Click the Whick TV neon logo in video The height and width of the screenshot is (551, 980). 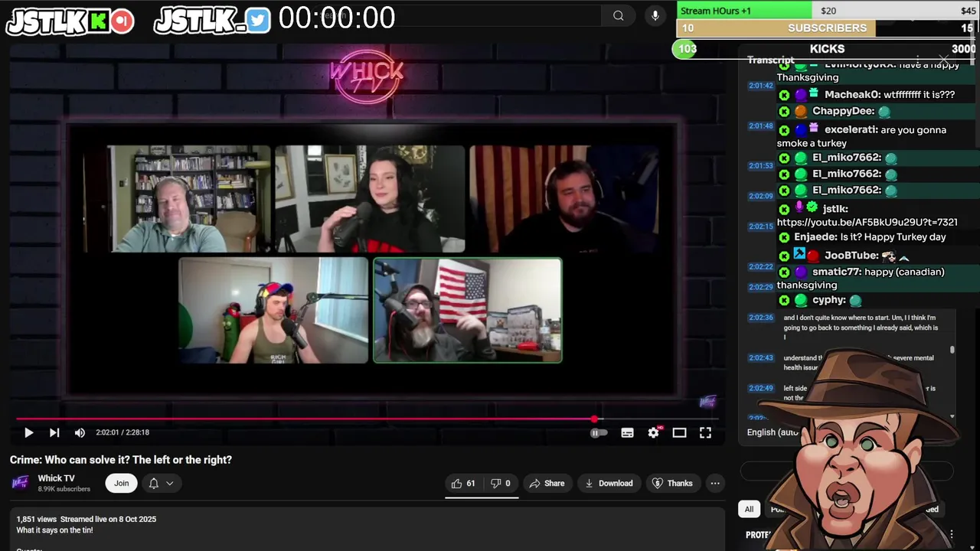(367, 78)
